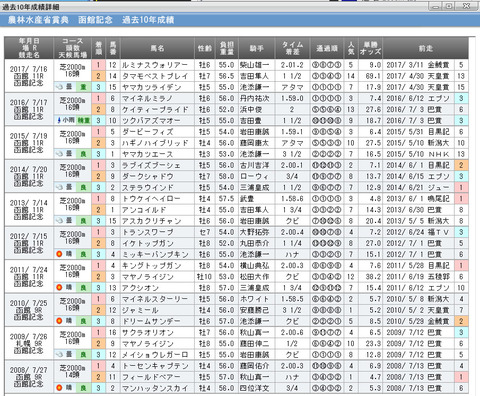This screenshot has width=480, height=396.
Task: Click horse name ミッキーパンプキン
Action: tap(155, 254)
